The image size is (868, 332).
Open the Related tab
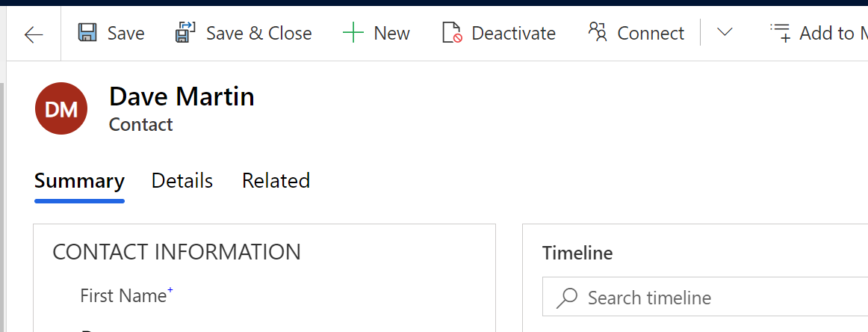point(276,181)
